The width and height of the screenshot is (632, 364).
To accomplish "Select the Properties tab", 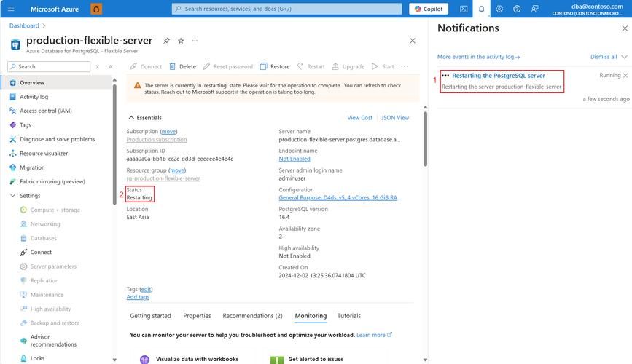I will click(x=197, y=316).
